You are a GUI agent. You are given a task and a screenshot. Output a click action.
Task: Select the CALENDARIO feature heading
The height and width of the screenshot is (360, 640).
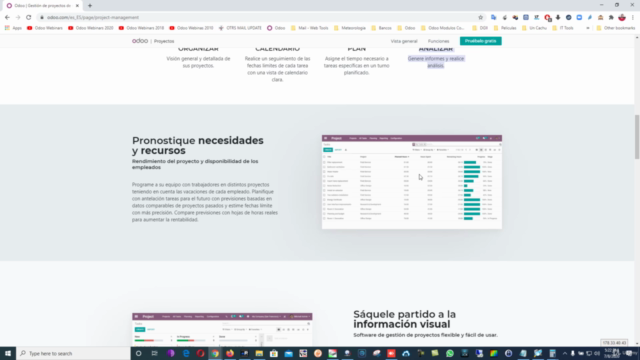click(x=277, y=49)
